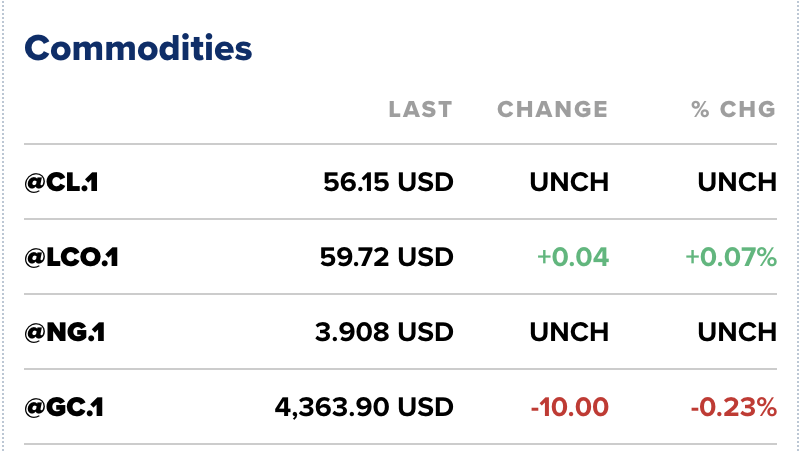
Task: Click the % CHG column header
Action: tap(733, 109)
